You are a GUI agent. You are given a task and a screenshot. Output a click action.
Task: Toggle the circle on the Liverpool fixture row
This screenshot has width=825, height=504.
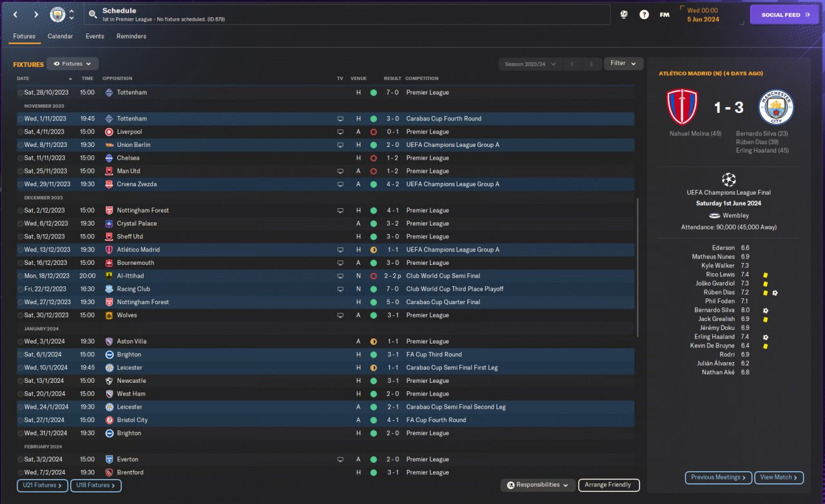coord(20,131)
